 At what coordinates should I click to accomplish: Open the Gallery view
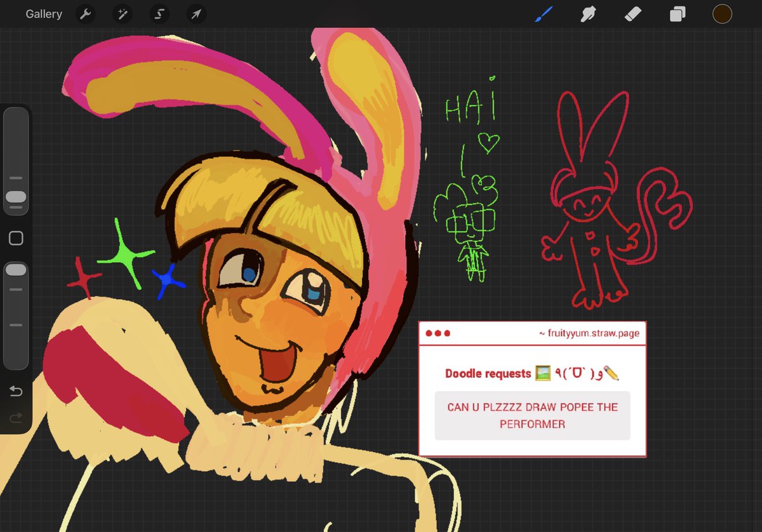44,14
